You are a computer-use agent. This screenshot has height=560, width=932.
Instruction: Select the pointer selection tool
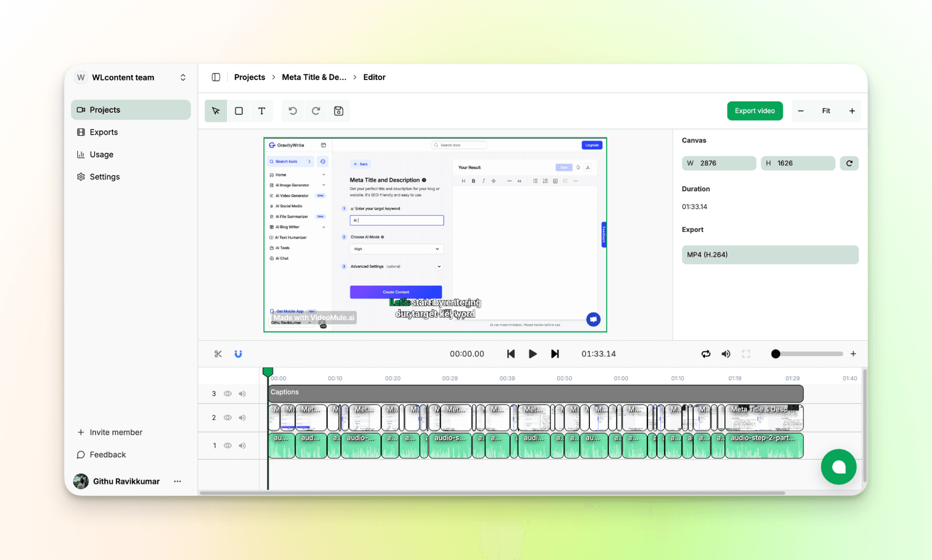click(216, 111)
